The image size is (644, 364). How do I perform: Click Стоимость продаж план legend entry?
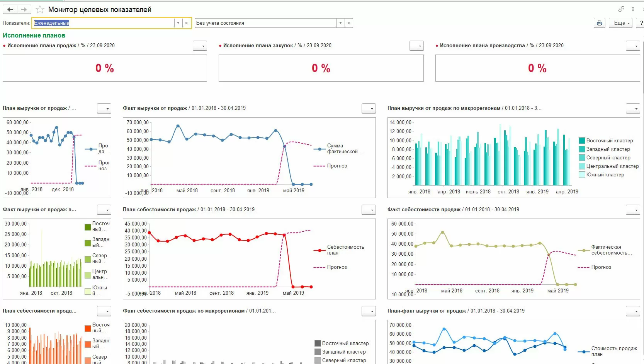coord(607,351)
